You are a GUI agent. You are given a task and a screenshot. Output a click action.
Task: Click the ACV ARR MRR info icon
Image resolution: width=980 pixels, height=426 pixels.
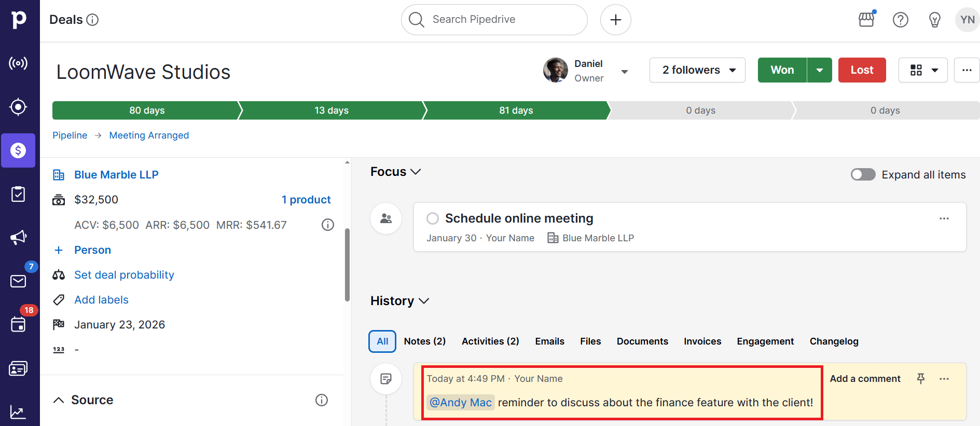tap(328, 225)
